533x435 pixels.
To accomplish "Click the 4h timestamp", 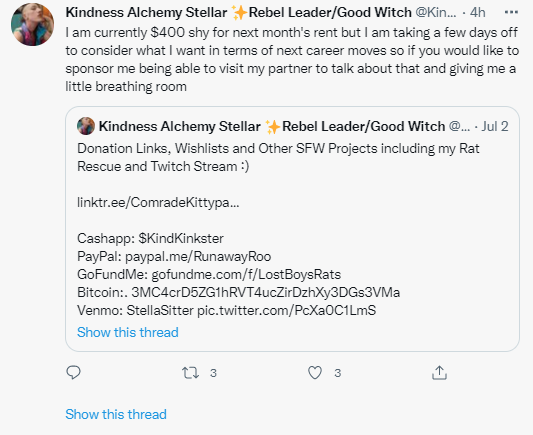I will tap(478, 13).
